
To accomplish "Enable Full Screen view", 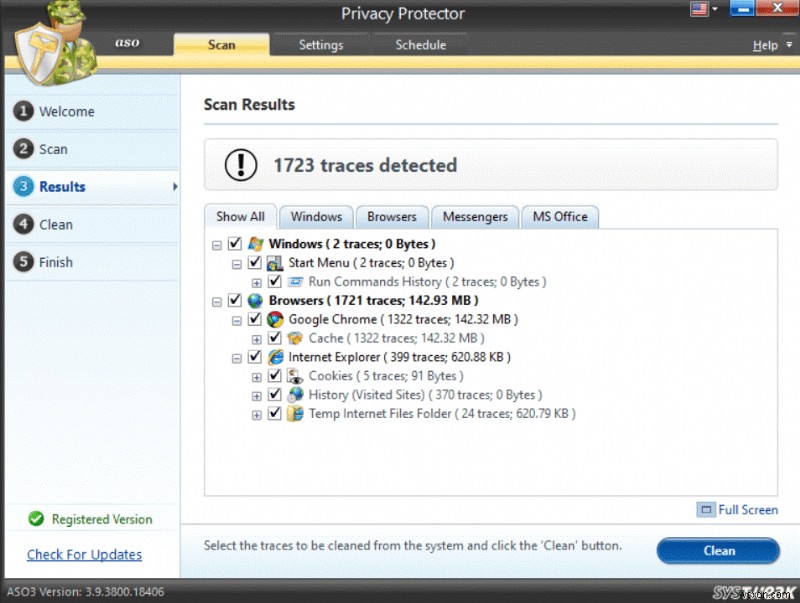I will [744, 510].
